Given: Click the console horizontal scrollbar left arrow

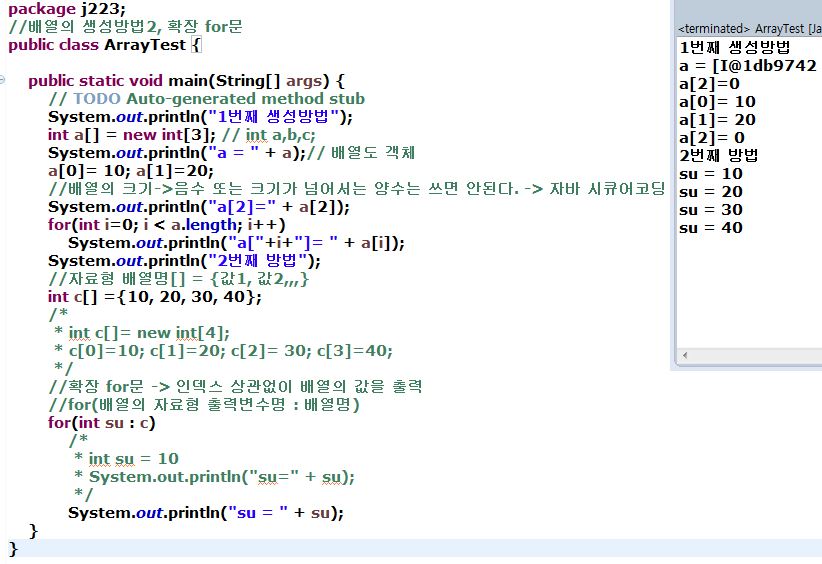Looking at the screenshot, I should [x=685, y=355].
